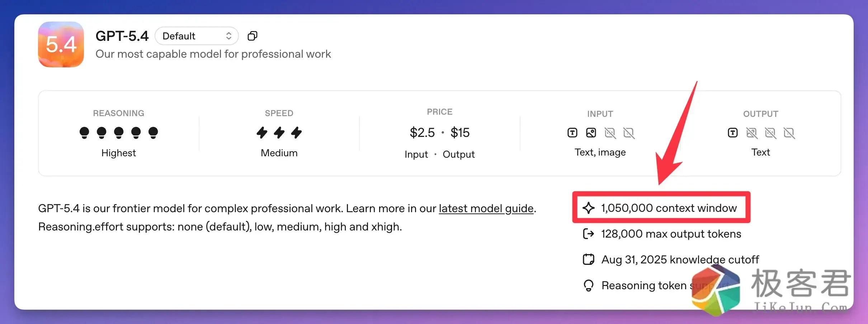Open the Default version dropdown

tap(196, 36)
